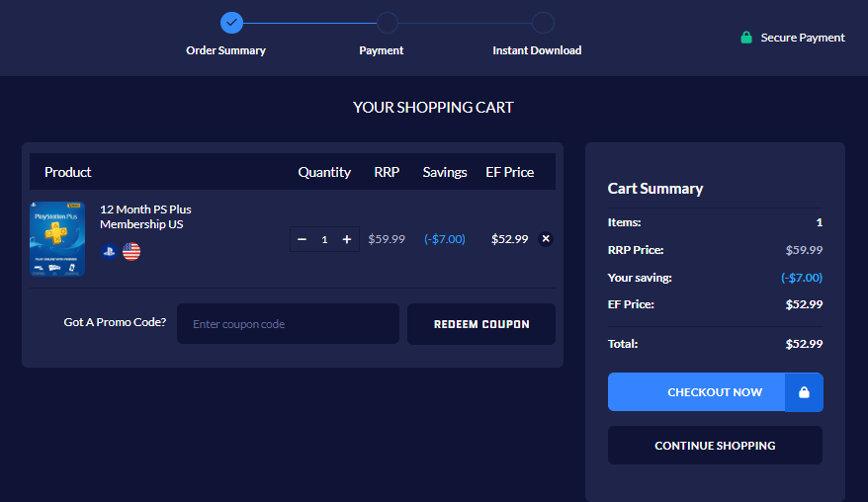Select the Instant Download step label
The height and width of the screenshot is (502, 868).
537,50
